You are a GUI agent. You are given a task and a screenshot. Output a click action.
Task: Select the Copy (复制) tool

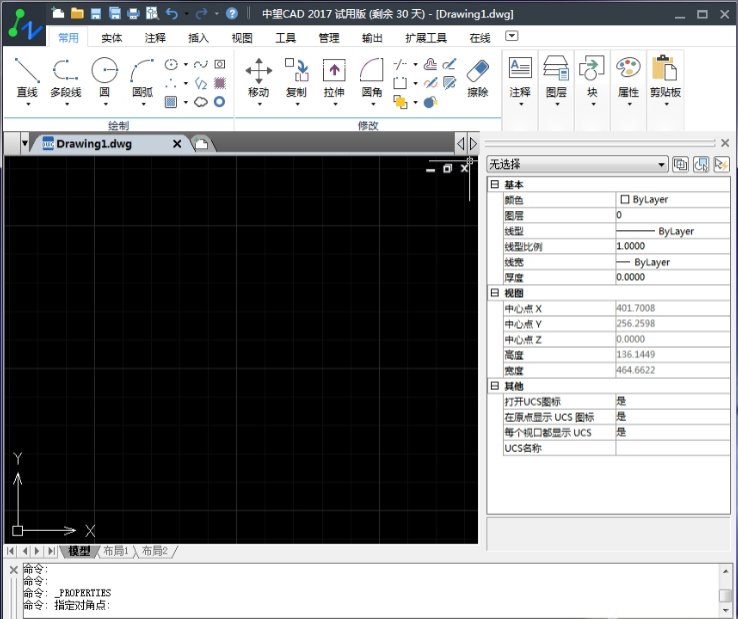297,78
